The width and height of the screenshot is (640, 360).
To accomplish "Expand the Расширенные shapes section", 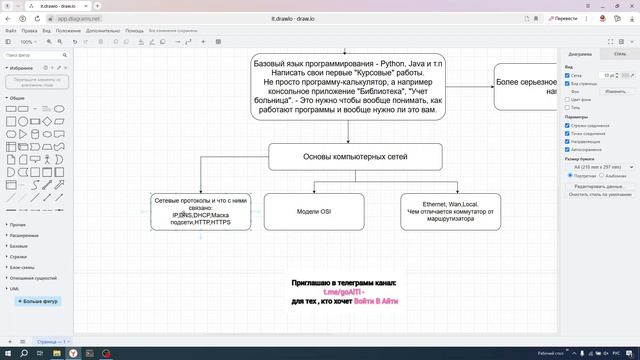I will 24,236.
